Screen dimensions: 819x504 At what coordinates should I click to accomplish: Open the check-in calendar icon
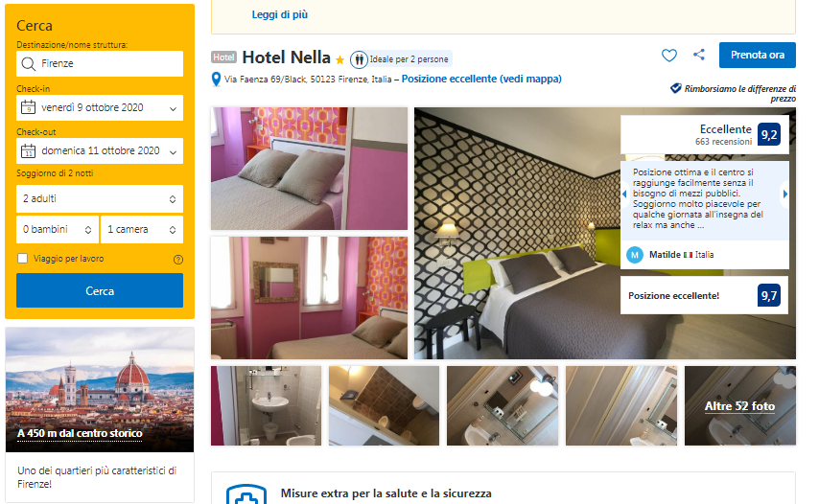click(x=28, y=107)
